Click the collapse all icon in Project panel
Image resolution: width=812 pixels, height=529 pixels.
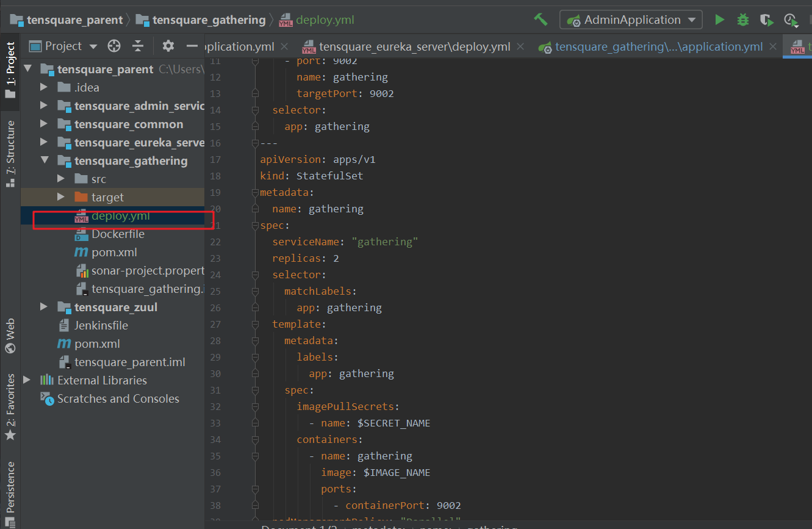pos(138,46)
